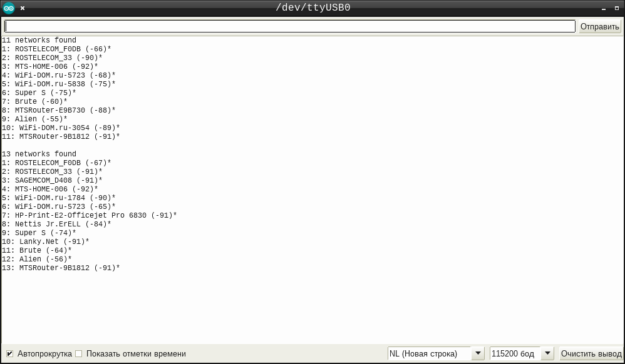Select line '6: Super S (-75)*'
Image resolution: width=625 pixels, height=364 pixels.
(x=39, y=93)
